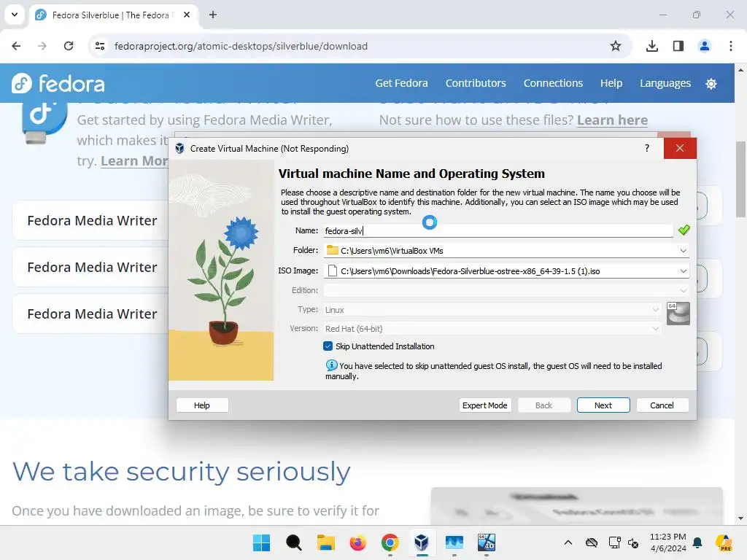Open the tab search chevron
Screen dimensions: 747x560
click(x=15, y=15)
